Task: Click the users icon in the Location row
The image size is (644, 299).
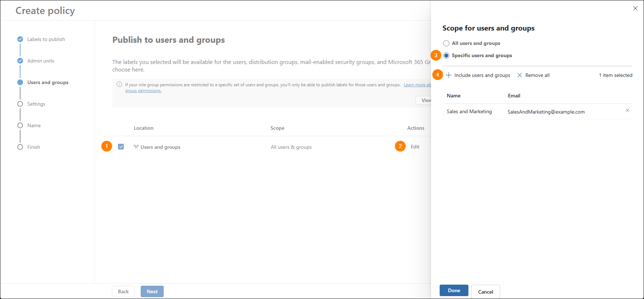Action: tap(136, 147)
